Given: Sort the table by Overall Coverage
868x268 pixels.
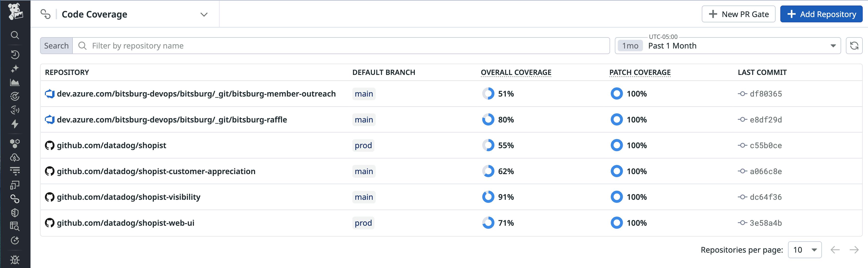Looking at the screenshot, I should tap(516, 72).
